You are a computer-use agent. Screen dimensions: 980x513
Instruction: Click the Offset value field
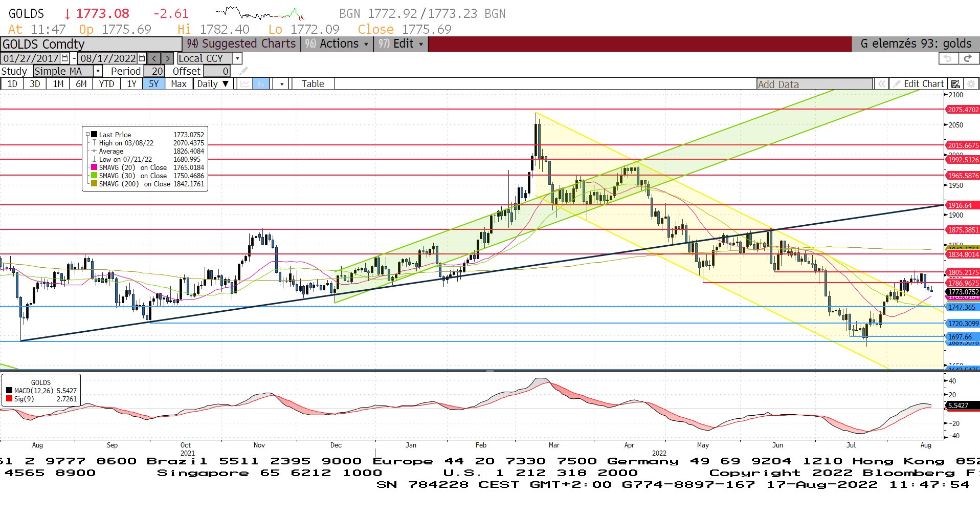click(217, 71)
